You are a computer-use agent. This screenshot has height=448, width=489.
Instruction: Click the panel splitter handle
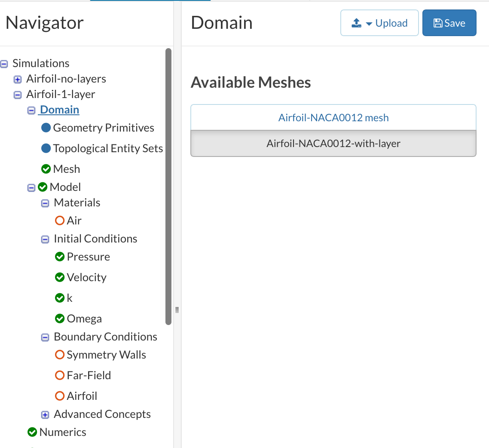[177, 310]
